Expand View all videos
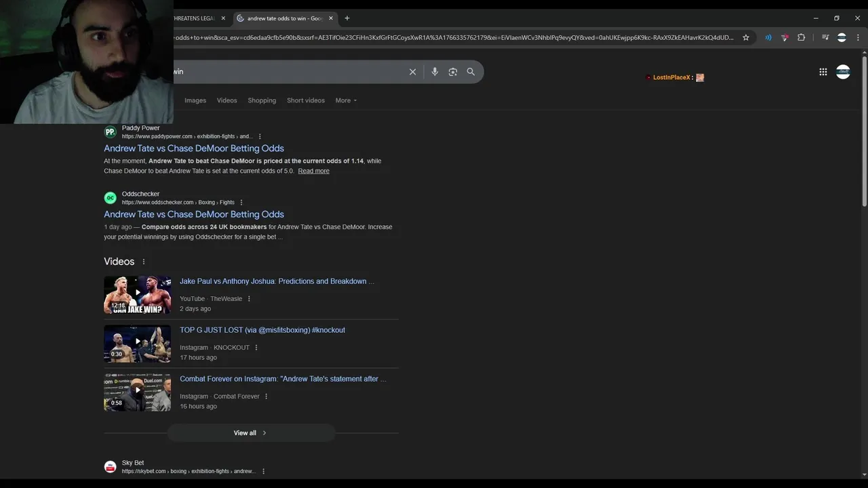The image size is (868, 488). [251, 433]
